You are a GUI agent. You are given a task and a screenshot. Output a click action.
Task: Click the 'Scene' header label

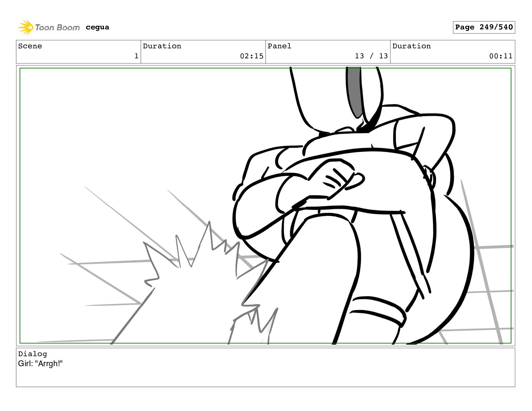(x=30, y=46)
